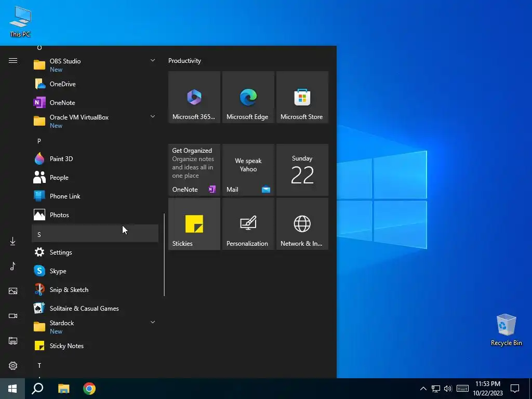Open the volume tray icon
The height and width of the screenshot is (399, 532).
[x=448, y=389]
